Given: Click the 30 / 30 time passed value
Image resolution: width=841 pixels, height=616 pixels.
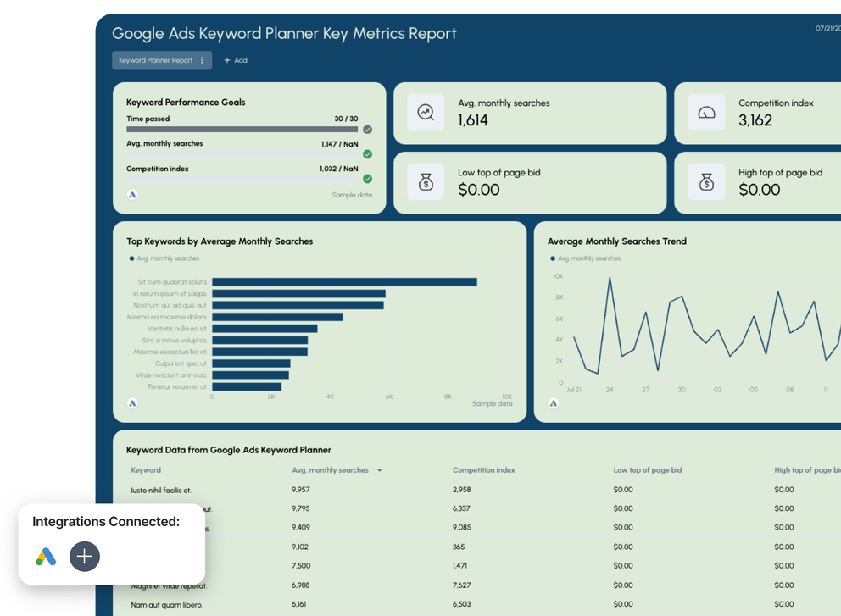Looking at the screenshot, I should coord(346,119).
